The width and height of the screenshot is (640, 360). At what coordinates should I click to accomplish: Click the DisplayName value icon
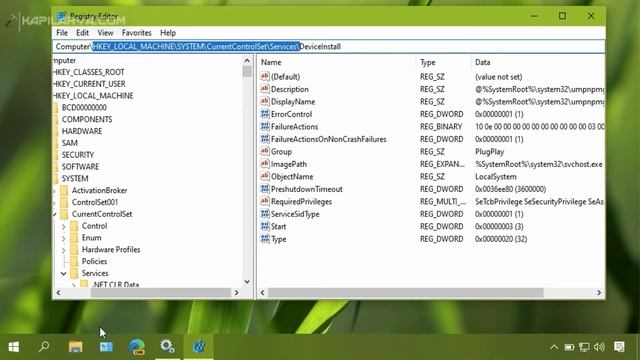[x=264, y=101]
